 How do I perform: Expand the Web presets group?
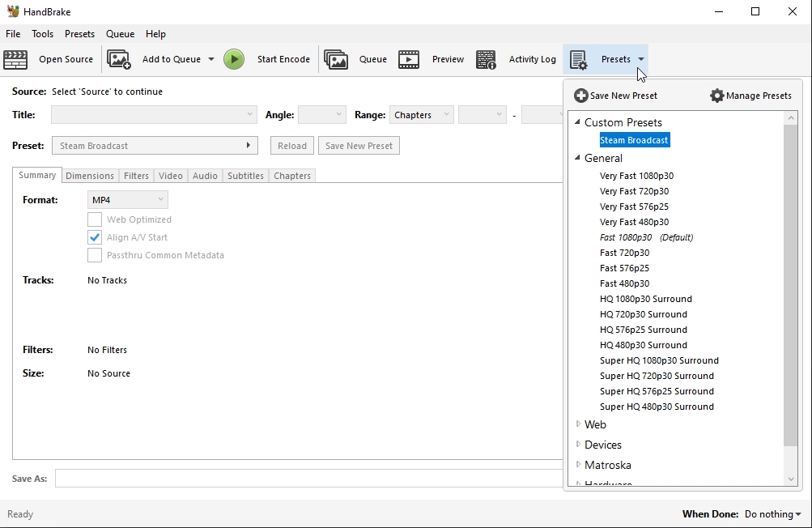pyautogui.click(x=578, y=424)
